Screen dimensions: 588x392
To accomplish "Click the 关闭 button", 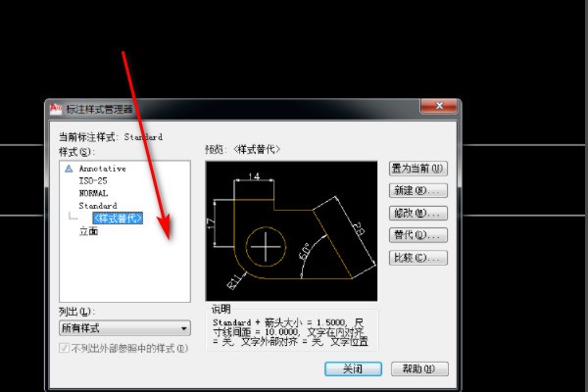I will tap(353, 369).
